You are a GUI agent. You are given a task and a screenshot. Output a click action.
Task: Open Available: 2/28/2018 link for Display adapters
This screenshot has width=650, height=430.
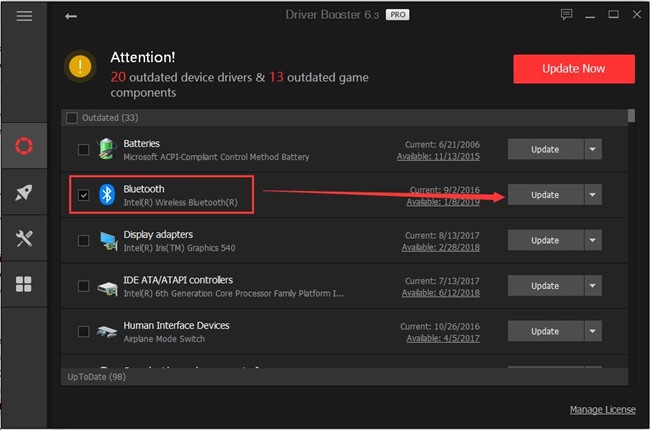click(441, 248)
